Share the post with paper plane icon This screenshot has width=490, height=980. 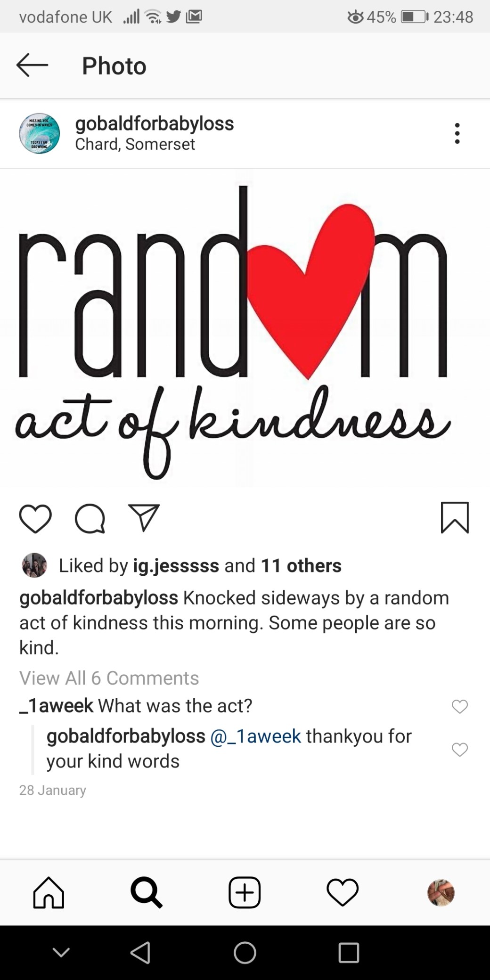(144, 517)
